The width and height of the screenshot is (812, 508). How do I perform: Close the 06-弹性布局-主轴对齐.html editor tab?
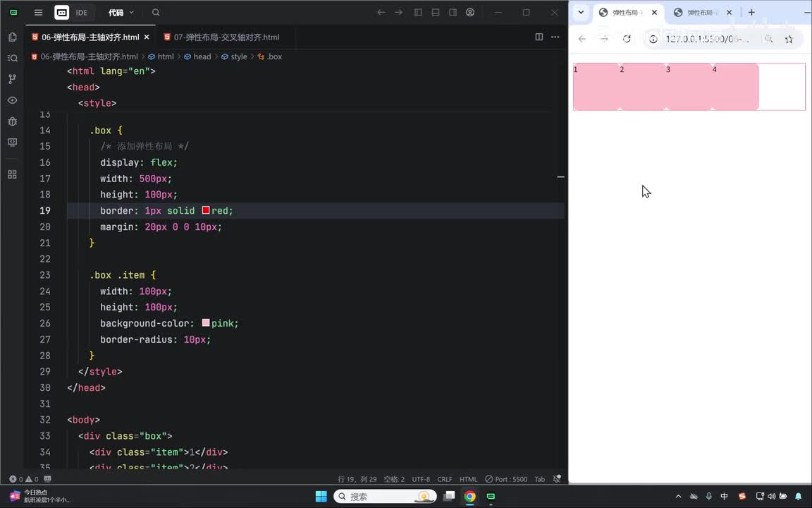click(147, 37)
